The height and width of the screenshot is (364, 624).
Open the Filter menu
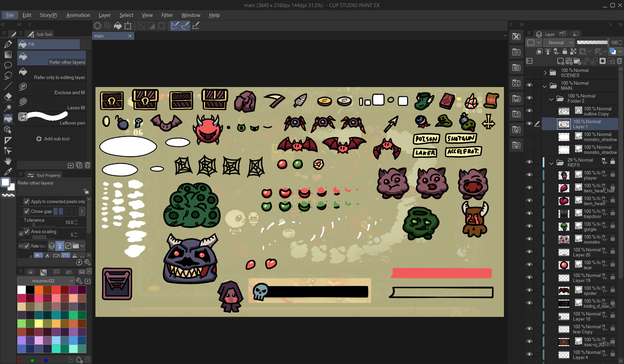[167, 15]
